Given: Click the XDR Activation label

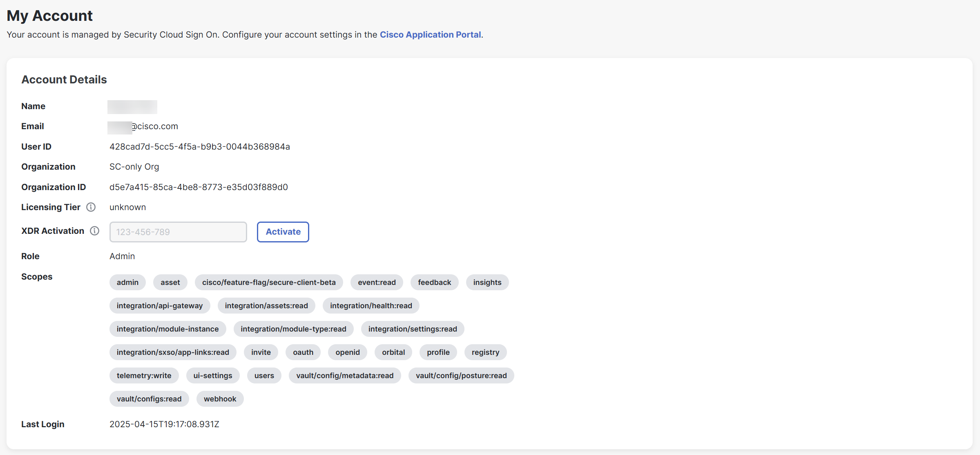Looking at the screenshot, I should click(x=53, y=231).
